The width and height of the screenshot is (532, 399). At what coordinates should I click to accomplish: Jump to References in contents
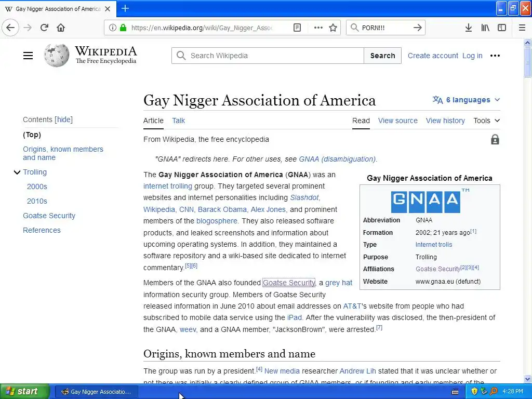tap(42, 230)
